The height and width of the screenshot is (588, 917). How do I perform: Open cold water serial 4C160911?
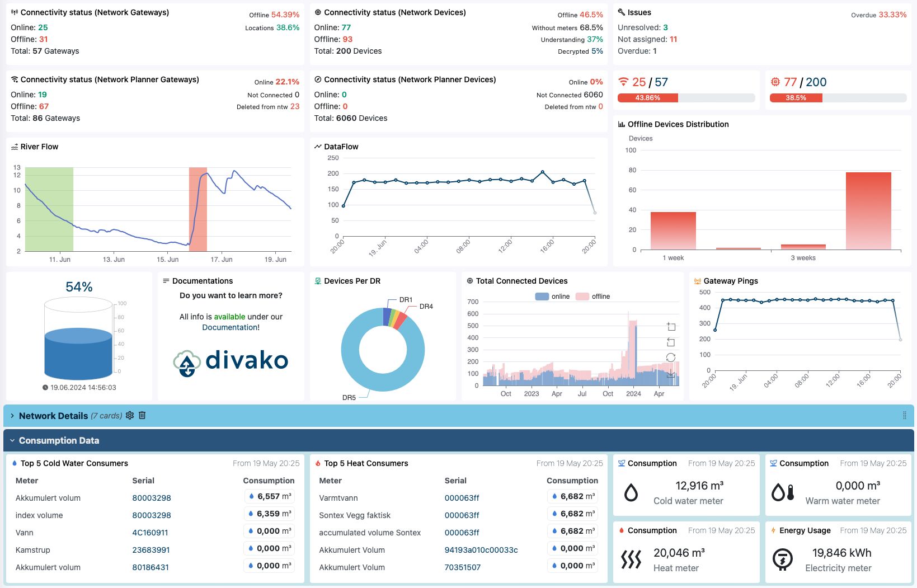pos(150,533)
